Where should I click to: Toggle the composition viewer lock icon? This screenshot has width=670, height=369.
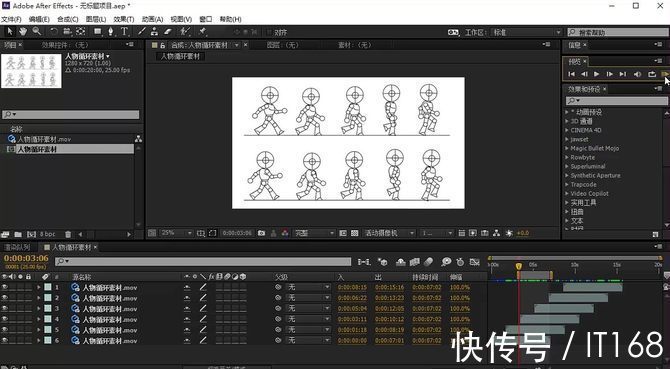pyautogui.click(x=163, y=45)
